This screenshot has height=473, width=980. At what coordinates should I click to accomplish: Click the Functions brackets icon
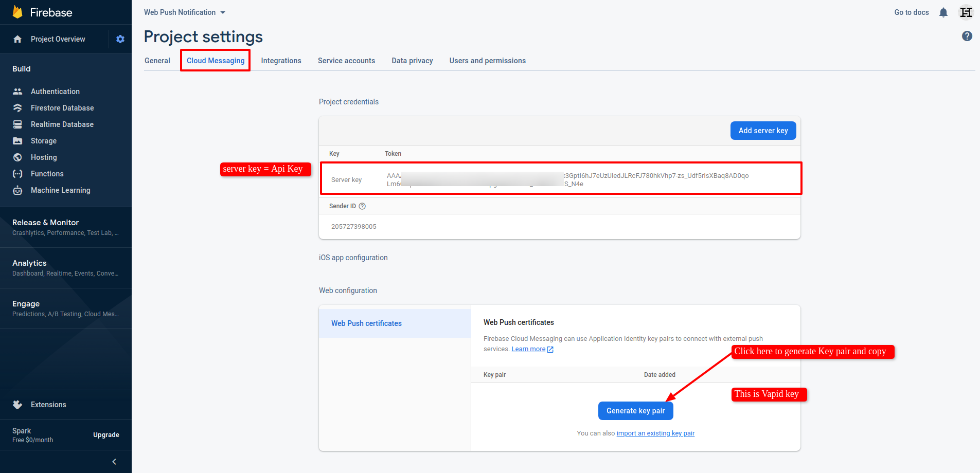click(17, 174)
